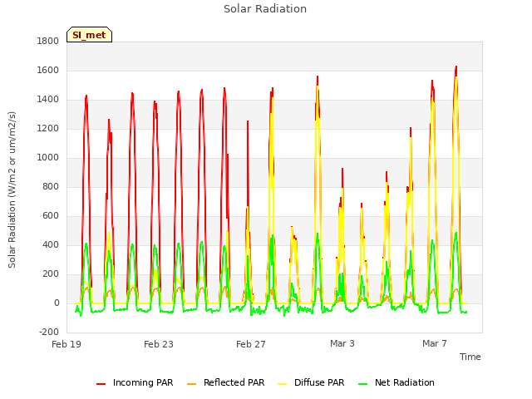Click the 1800 y-axis tick label

pyautogui.click(x=48, y=41)
